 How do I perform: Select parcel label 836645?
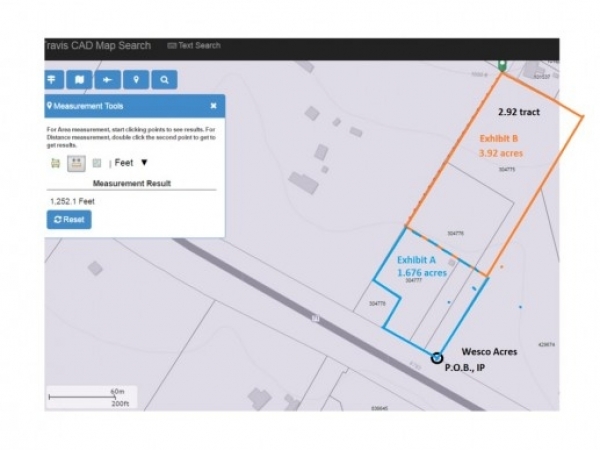(x=380, y=408)
